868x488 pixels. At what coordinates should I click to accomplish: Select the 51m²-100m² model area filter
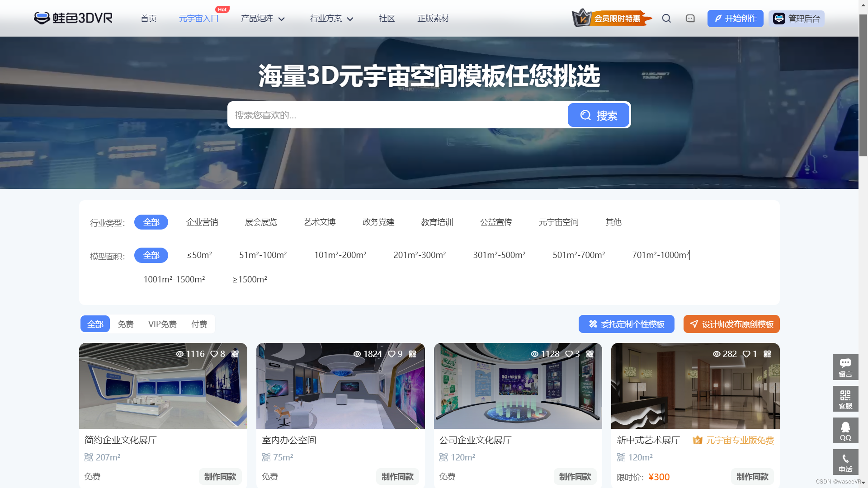pos(263,255)
